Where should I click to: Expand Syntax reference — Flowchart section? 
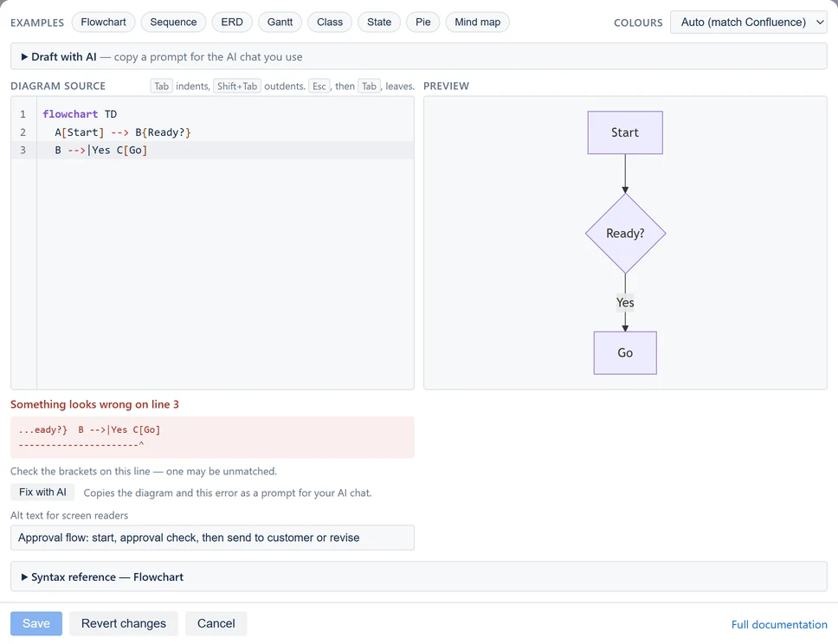(418, 576)
